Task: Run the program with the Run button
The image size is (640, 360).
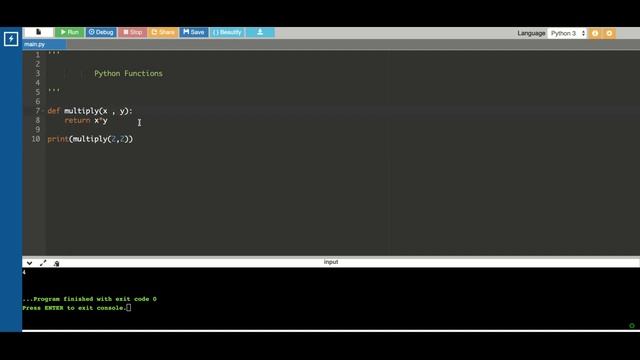Action: click(69, 32)
